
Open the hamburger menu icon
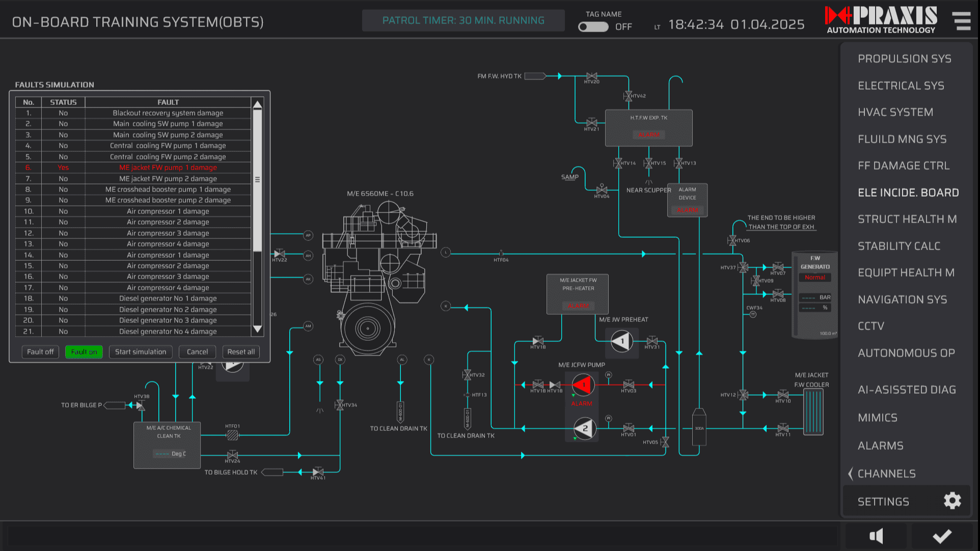click(962, 21)
